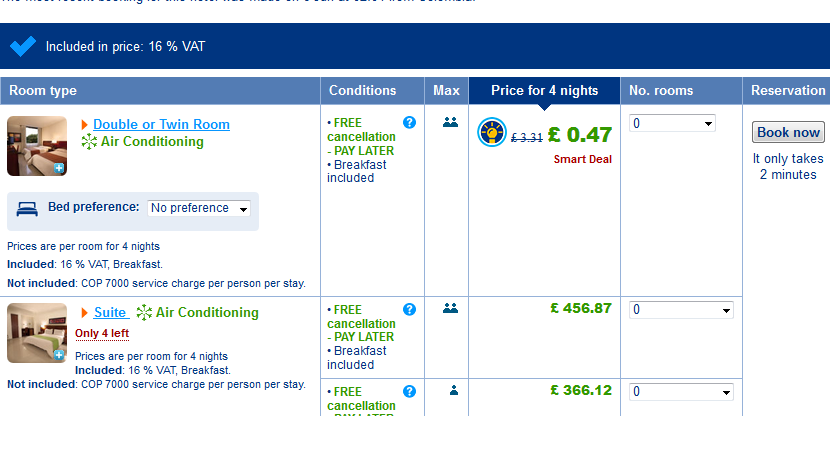Click snowflake Air Conditioning icon for Double Room
This screenshot has width=830, height=450.
tap(89, 141)
